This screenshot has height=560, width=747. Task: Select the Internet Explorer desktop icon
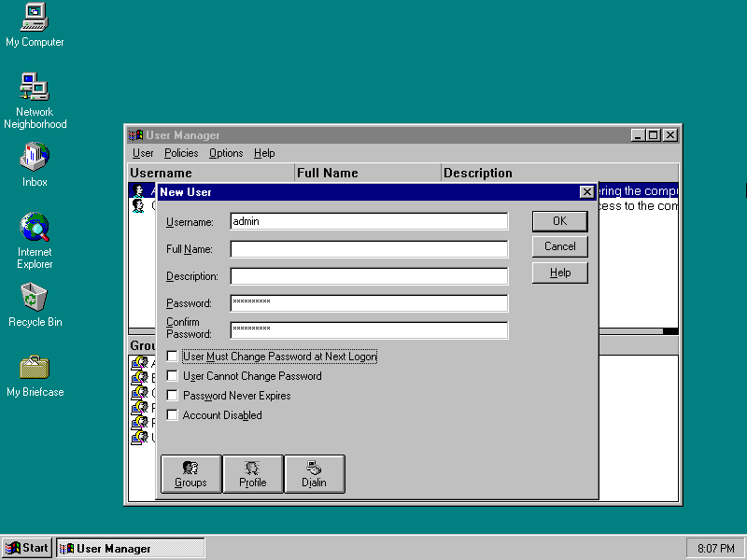[35, 241]
